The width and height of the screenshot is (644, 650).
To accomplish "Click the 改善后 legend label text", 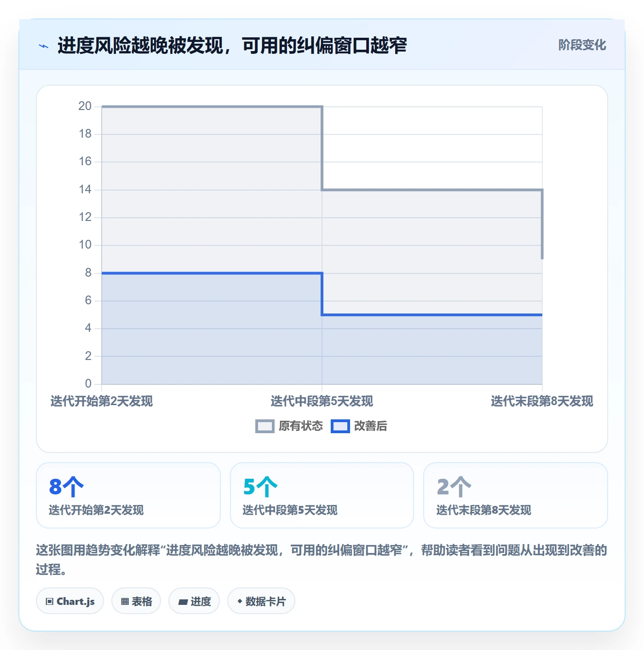I will coord(371,426).
